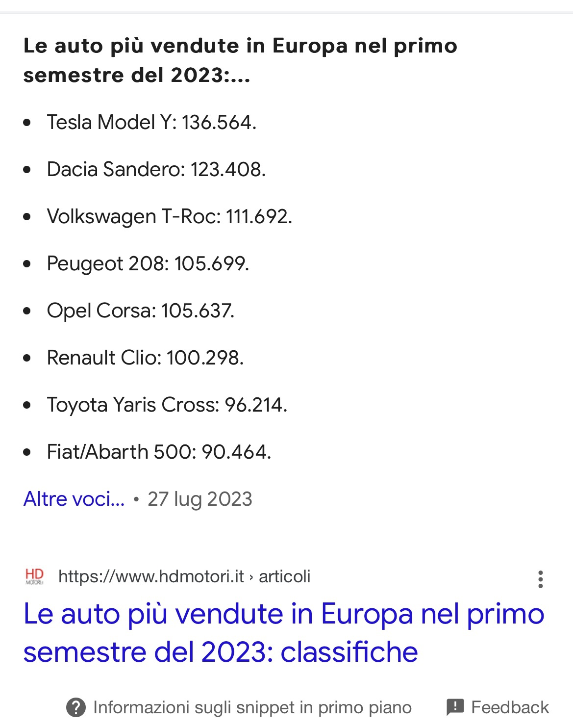Select the Toyota Yaris Cross list entry

(x=167, y=405)
